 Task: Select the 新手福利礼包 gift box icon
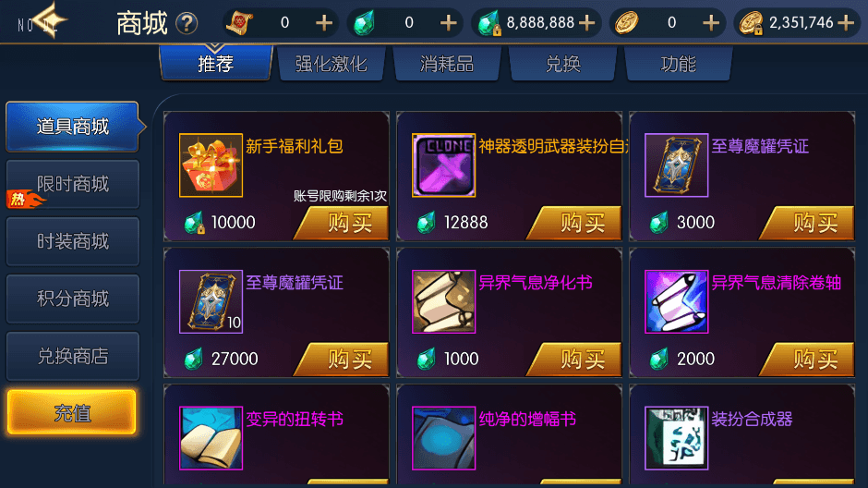click(211, 165)
